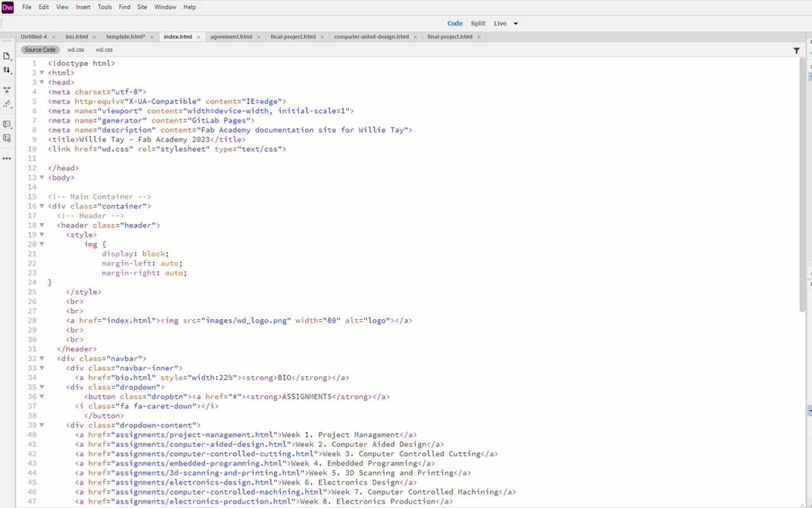This screenshot has width=812, height=508.
Task: Collapse the dropdown-content div on line 39
Action: 42,425
